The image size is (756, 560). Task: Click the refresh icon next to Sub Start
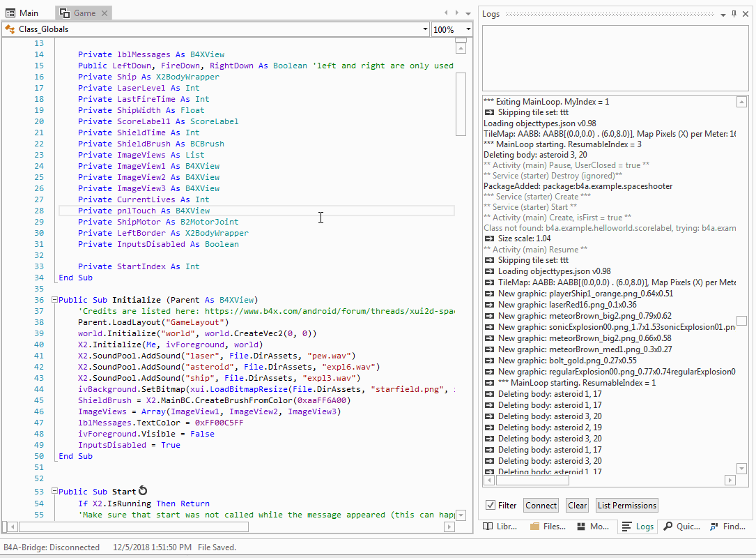pos(143,492)
